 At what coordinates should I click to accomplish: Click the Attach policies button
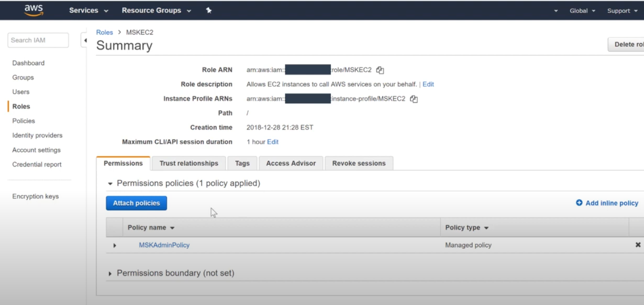tap(136, 203)
